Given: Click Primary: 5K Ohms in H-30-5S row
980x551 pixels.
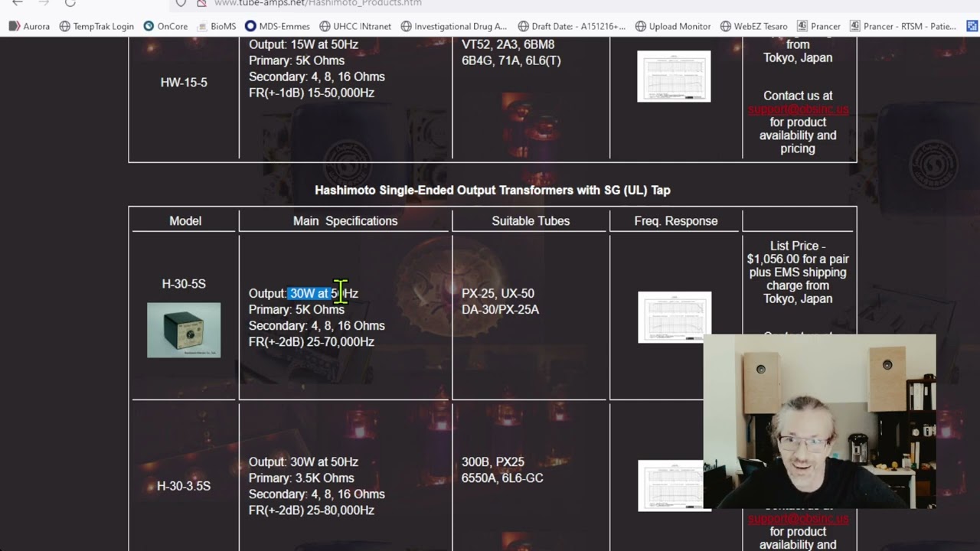Looking at the screenshot, I should [x=296, y=309].
